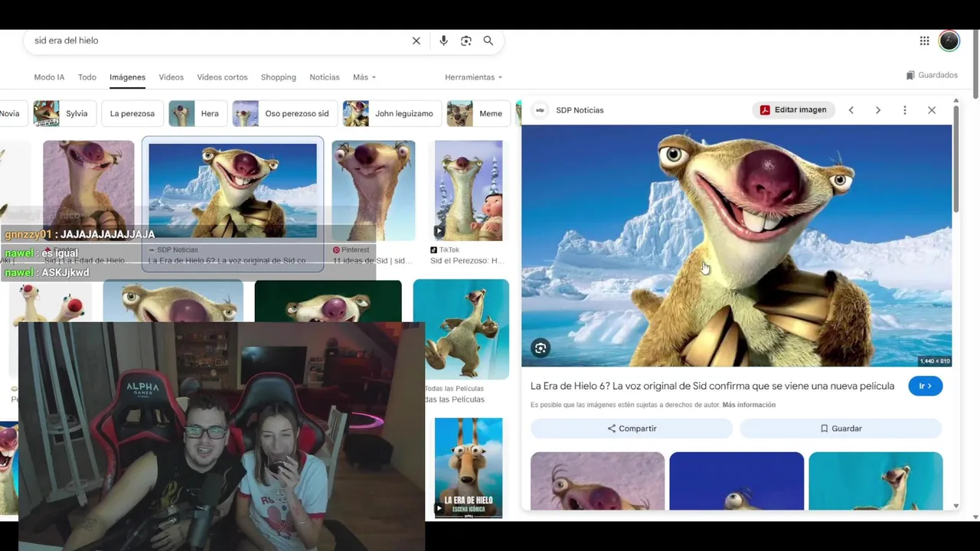Click the Editar imagen button
The width and height of the screenshot is (980, 551).
tap(793, 110)
